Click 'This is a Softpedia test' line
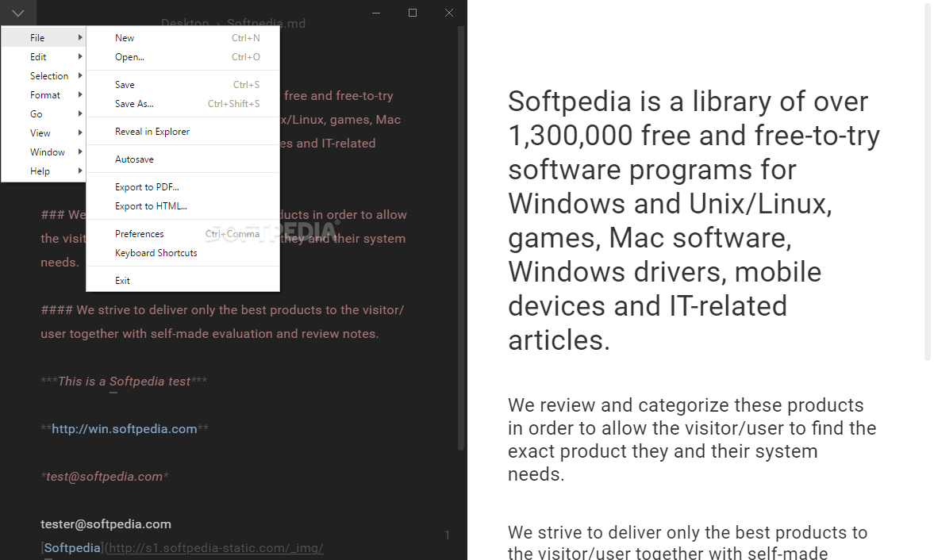This screenshot has height=560, width=934. [124, 382]
